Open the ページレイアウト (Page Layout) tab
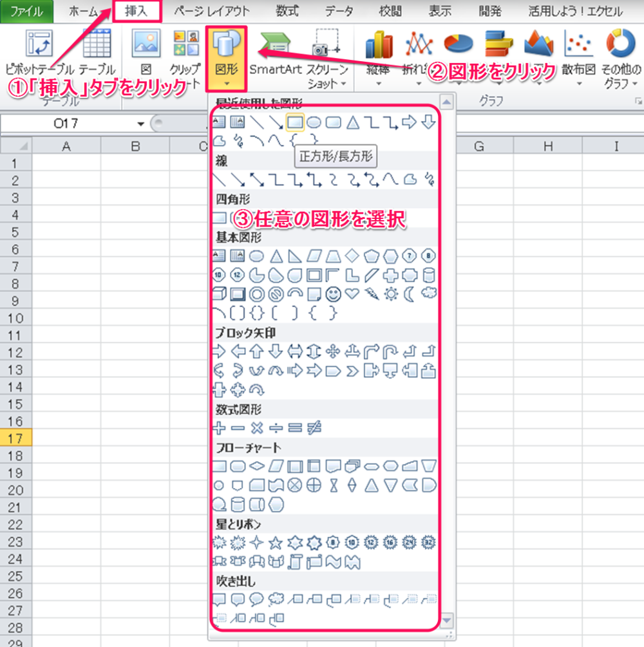 click(213, 11)
